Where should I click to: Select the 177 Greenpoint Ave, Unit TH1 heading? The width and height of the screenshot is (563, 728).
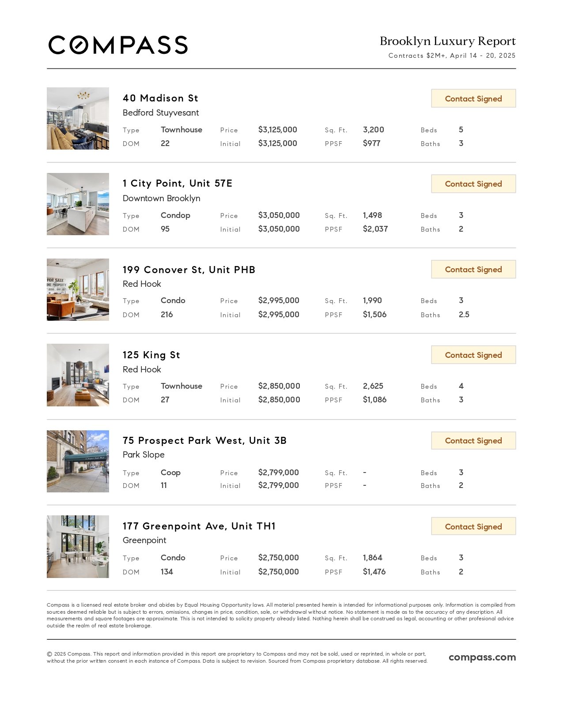tap(199, 526)
